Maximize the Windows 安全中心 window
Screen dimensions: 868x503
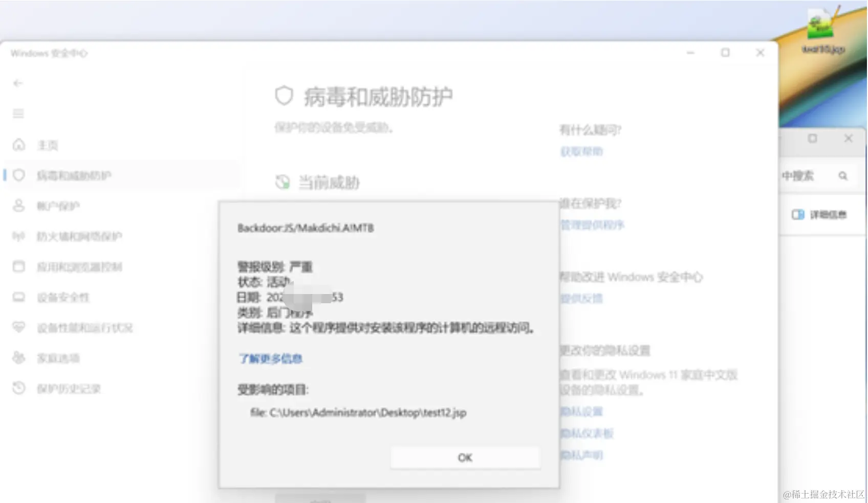pos(725,53)
